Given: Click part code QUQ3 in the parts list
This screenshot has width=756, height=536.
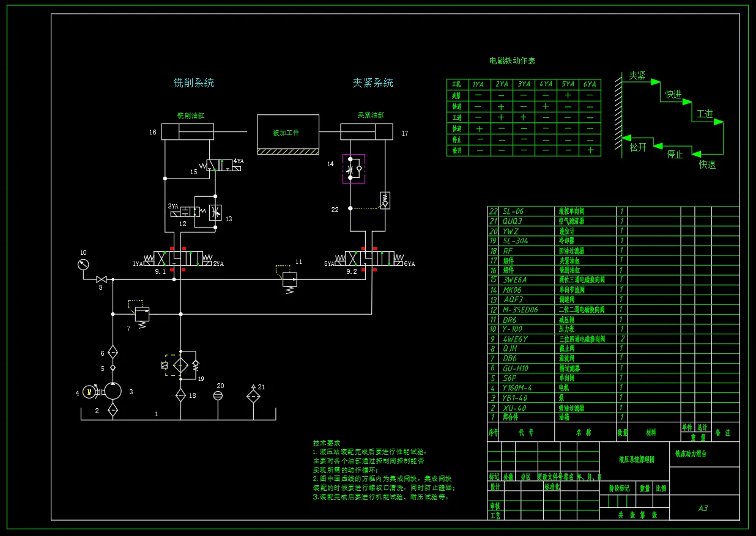Looking at the screenshot, I should pyautogui.click(x=513, y=221).
